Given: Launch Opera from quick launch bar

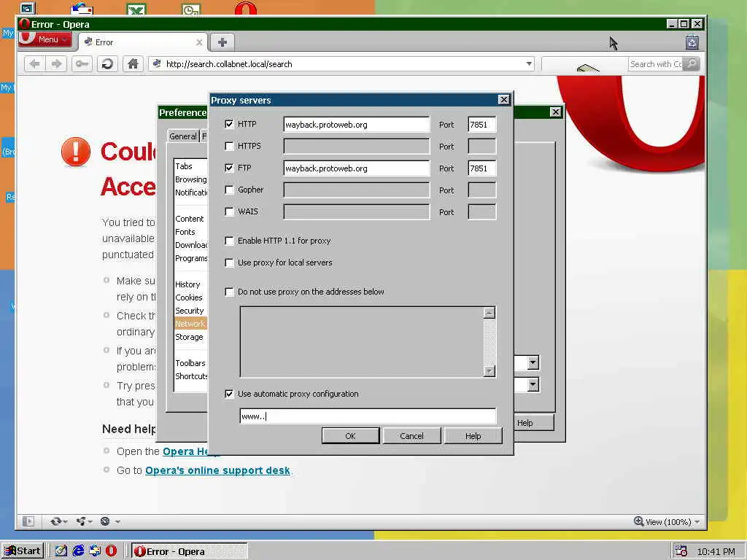Looking at the screenshot, I should coord(111,551).
